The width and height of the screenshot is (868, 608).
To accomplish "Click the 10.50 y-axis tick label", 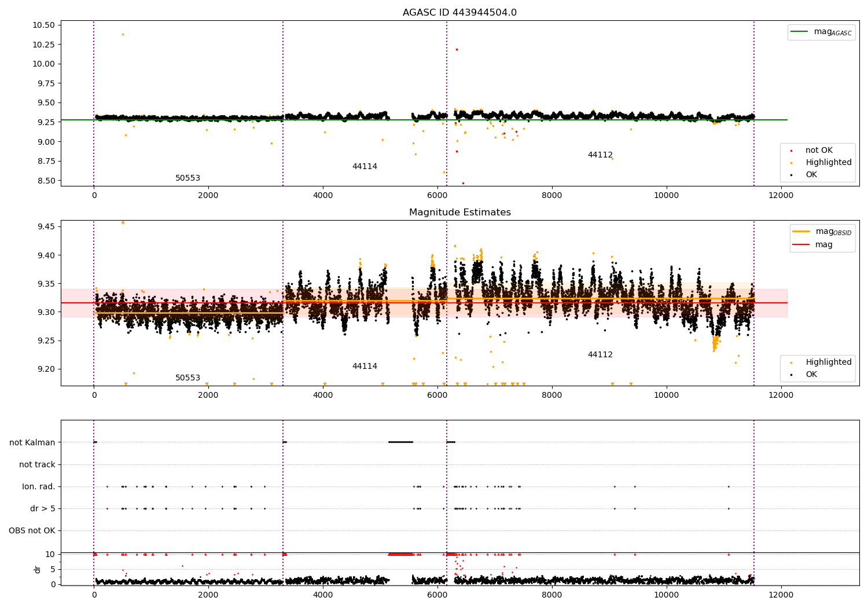I will tap(43, 25).
